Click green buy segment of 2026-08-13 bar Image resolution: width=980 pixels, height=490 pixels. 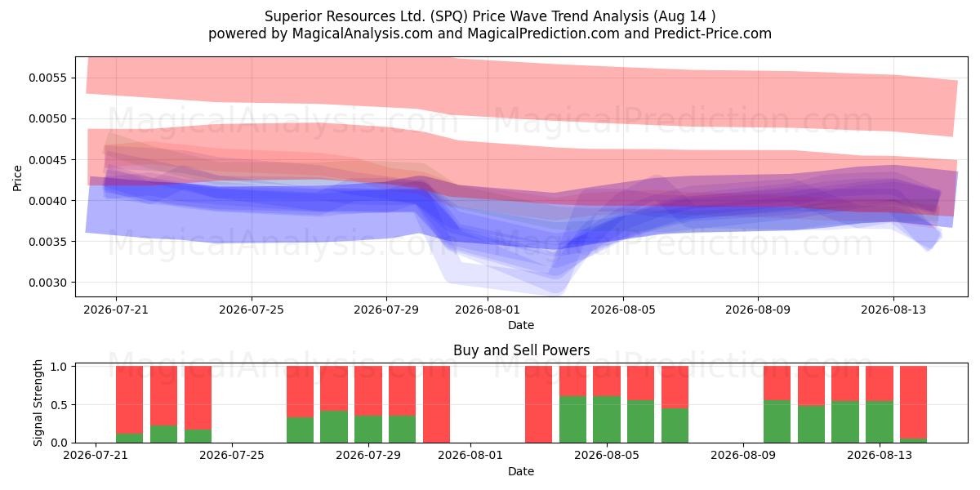click(880, 422)
